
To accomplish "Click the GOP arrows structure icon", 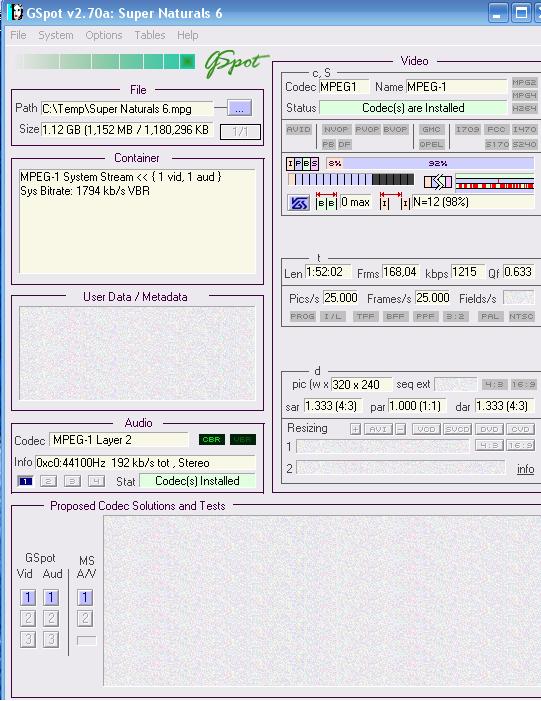I will click(438, 182).
